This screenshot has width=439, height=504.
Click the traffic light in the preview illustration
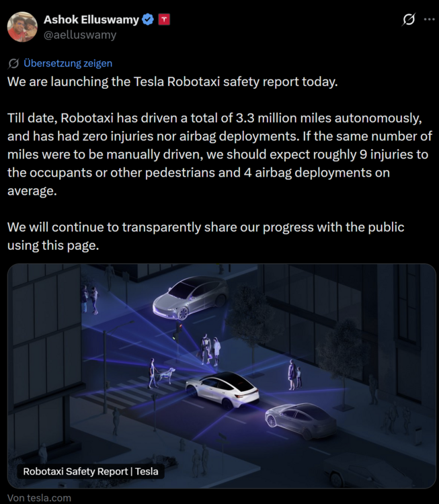(x=177, y=333)
